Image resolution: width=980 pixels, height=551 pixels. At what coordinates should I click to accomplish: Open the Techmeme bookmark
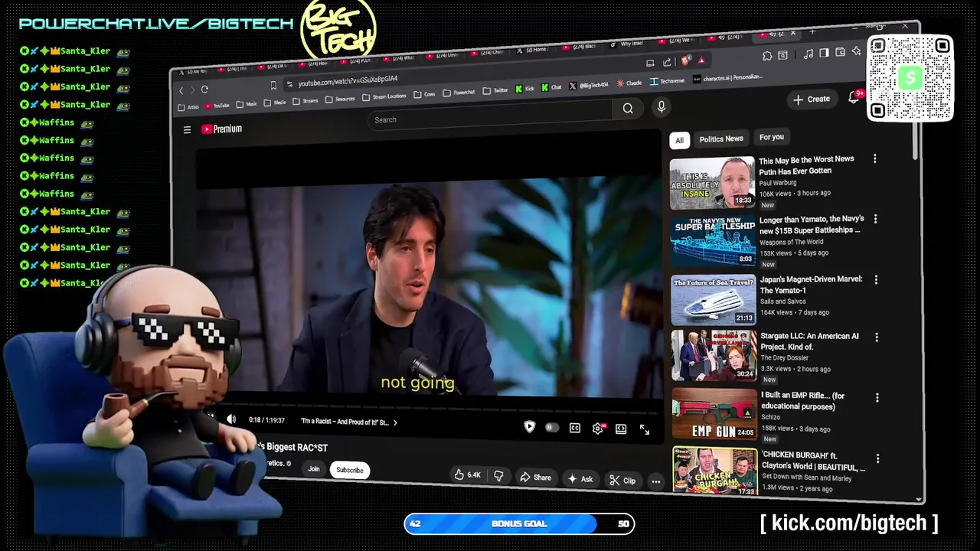coord(668,80)
